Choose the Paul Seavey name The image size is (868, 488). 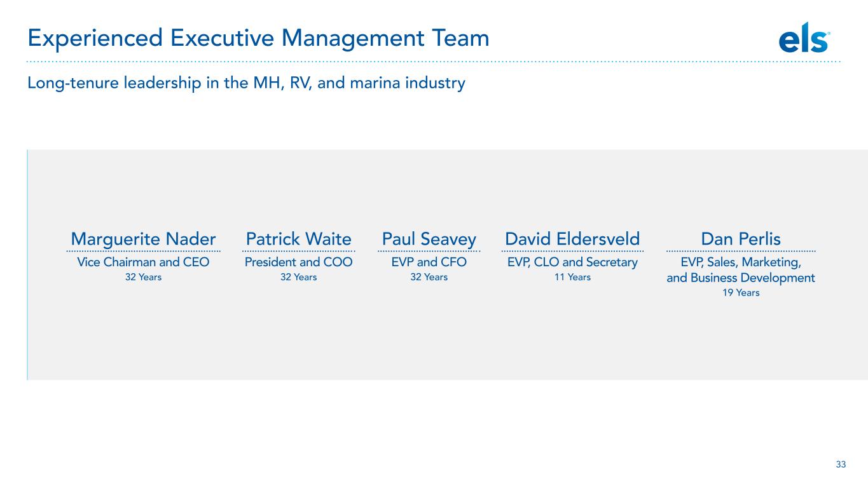(429, 239)
